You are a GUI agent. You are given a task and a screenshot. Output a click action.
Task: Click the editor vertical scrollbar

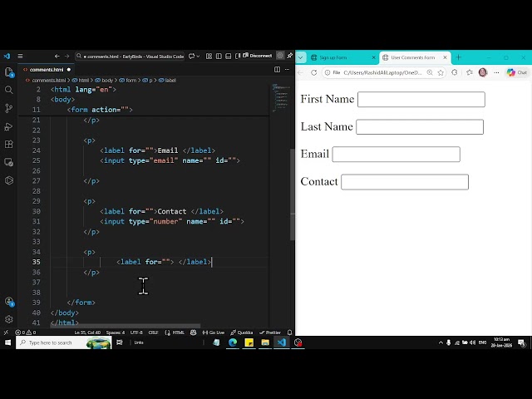(292, 195)
